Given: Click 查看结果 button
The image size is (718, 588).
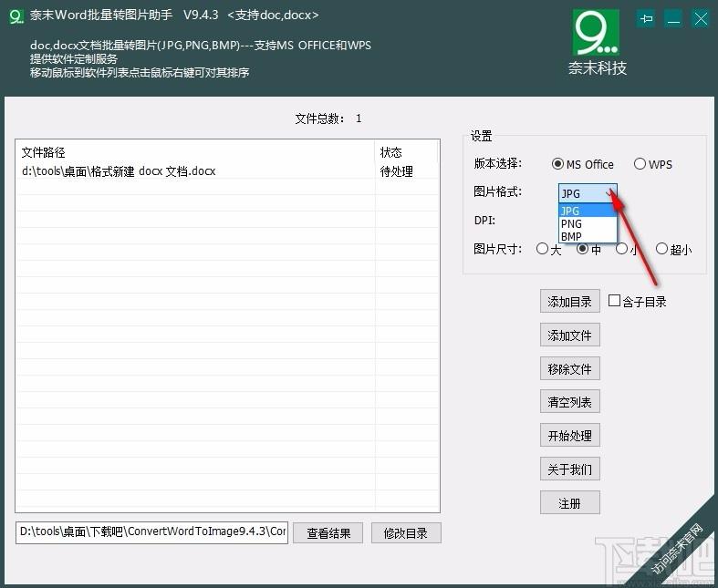Looking at the screenshot, I should [328, 533].
